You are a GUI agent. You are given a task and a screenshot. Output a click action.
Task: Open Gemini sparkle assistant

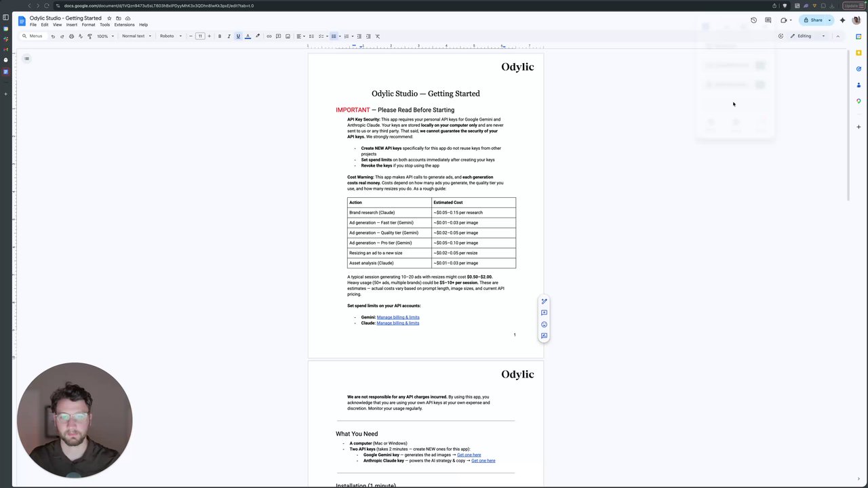(843, 20)
